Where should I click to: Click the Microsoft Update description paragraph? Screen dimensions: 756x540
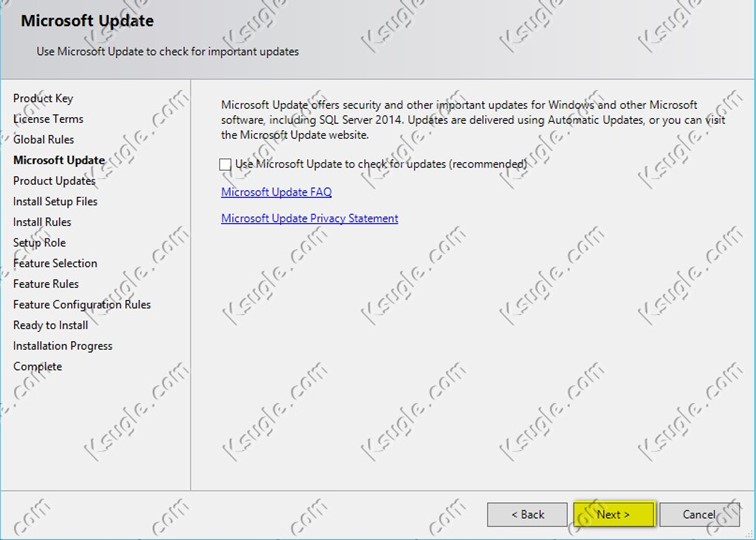click(x=473, y=120)
